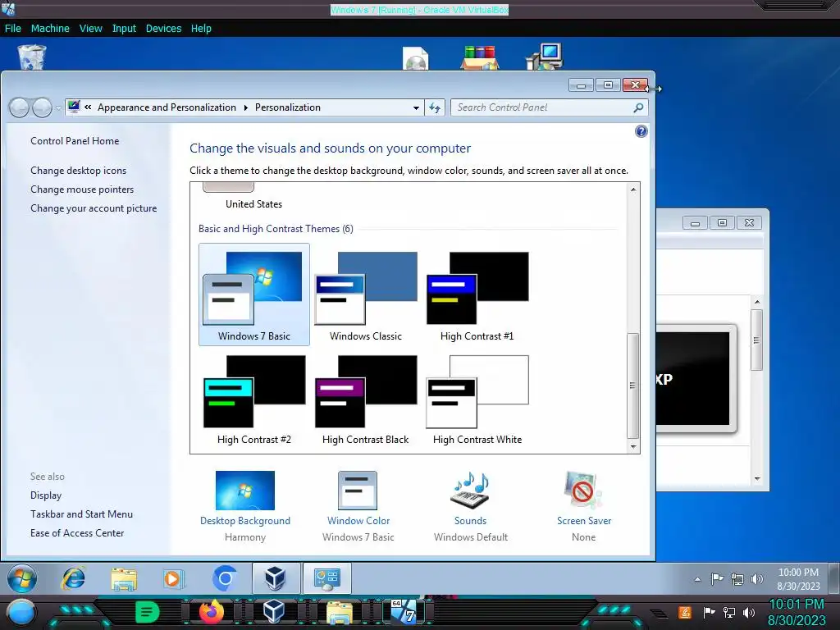Open the Screen Saver settings icon
Viewport: 840px width, 630px height.
click(583, 491)
